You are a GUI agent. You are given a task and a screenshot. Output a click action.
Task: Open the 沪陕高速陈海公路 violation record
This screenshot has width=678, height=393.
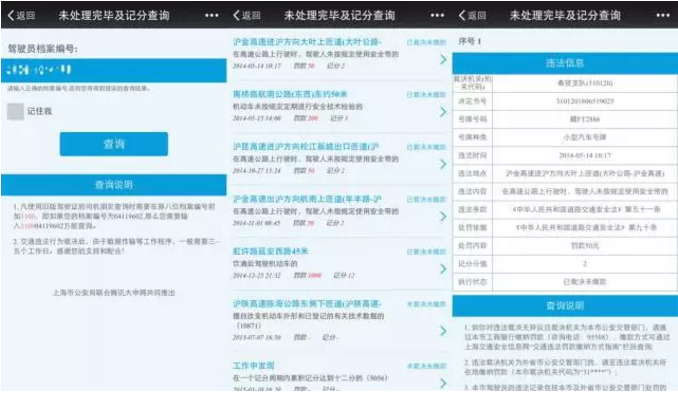click(x=338, y=321)
